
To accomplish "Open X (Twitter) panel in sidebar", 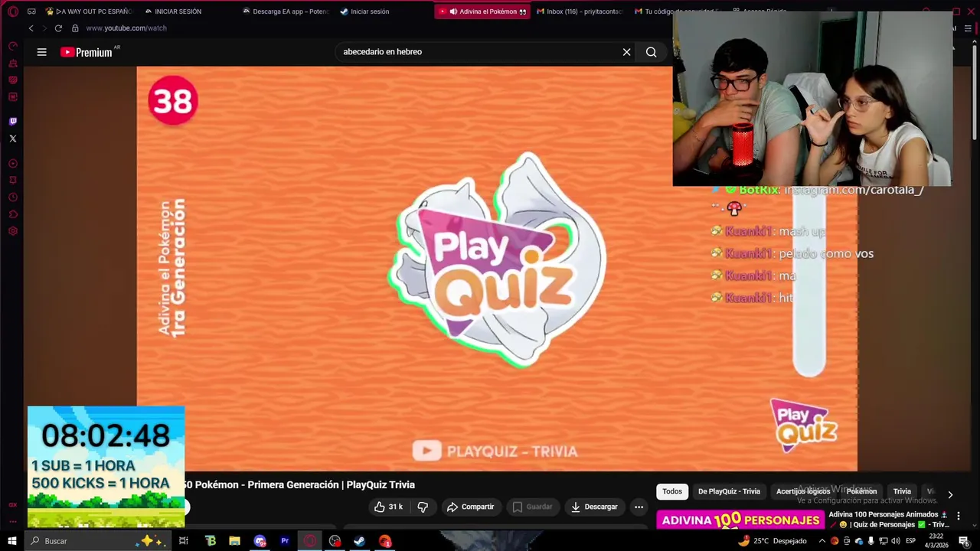I will tap(13, 139).
